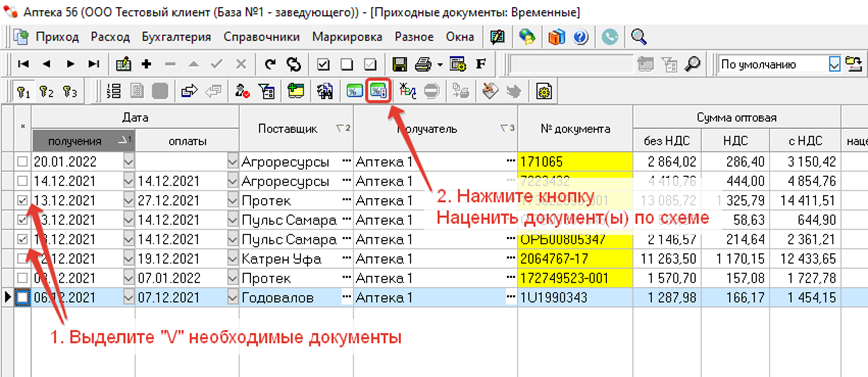
Task: Go to previous record arrow
Action: (46, 64)
